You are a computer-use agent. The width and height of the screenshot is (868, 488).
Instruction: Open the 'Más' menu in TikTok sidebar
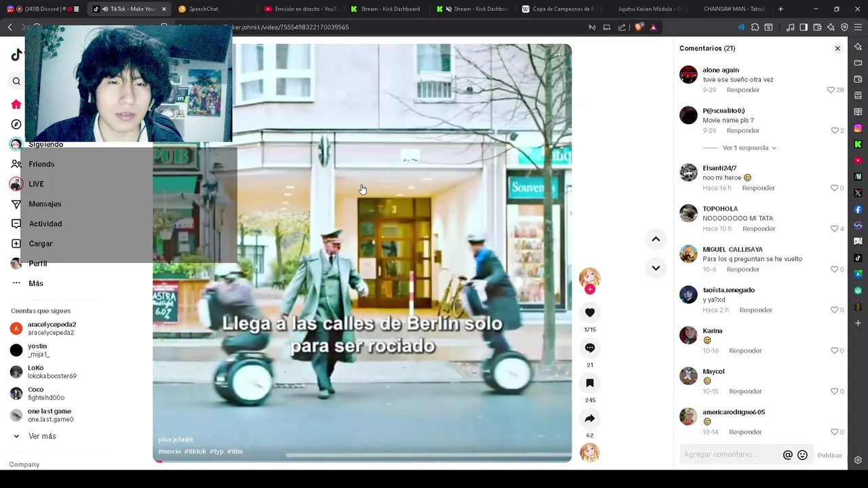coord(36,283)
